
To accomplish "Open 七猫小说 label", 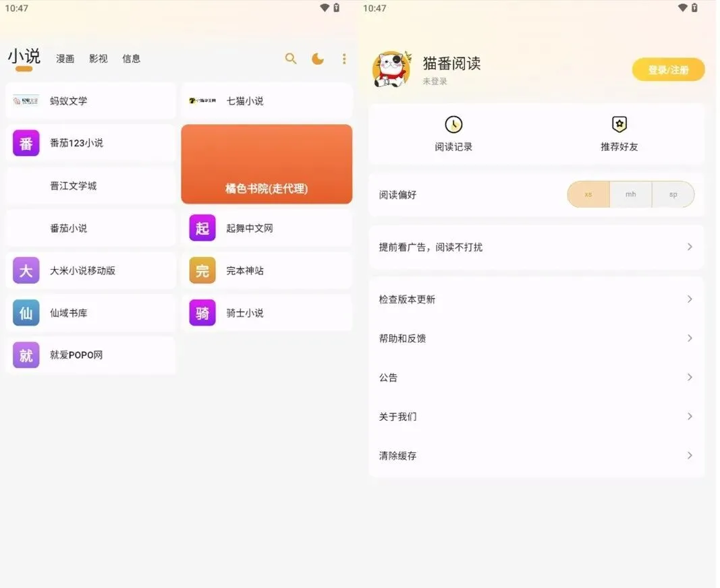I will point(245,101).
